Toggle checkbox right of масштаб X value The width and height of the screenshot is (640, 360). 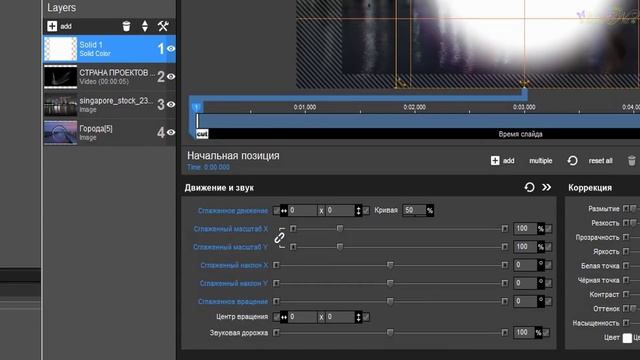coord(549,229)
